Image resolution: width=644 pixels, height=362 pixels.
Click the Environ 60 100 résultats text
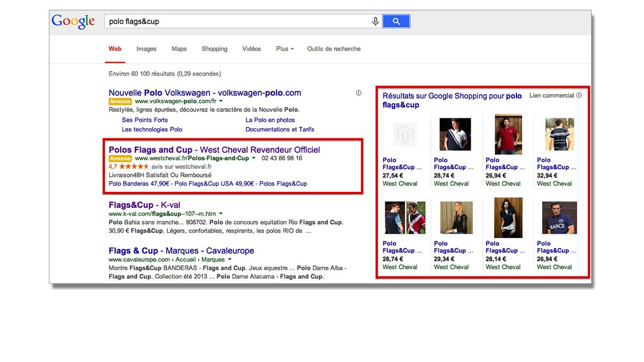point(165,74)
